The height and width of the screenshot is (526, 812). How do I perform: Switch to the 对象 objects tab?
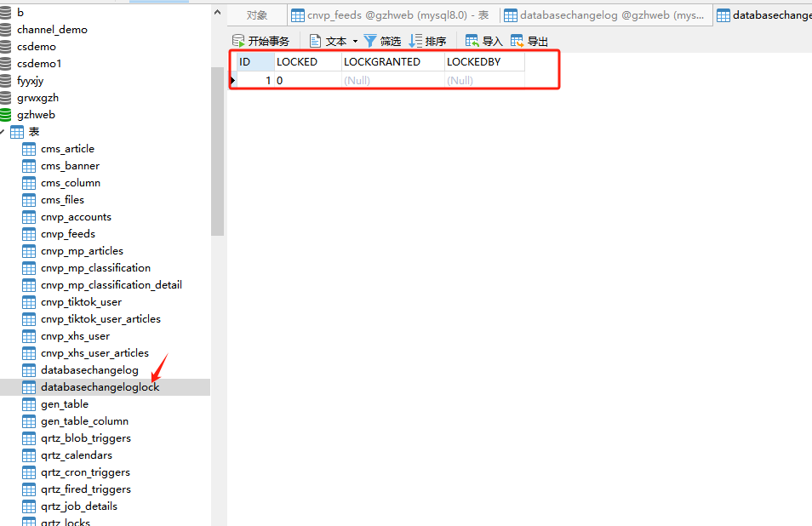(x=256, y=15)
